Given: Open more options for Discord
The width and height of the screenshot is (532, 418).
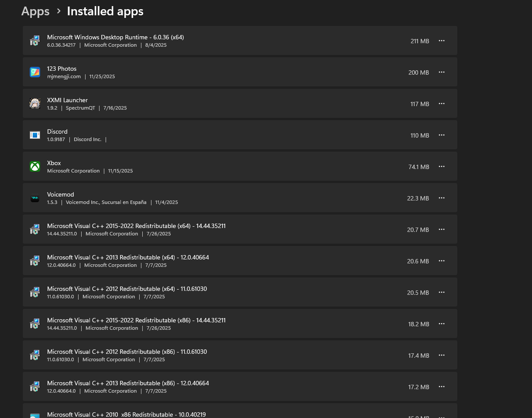Looking at the screenshot, I should point(442,135).
